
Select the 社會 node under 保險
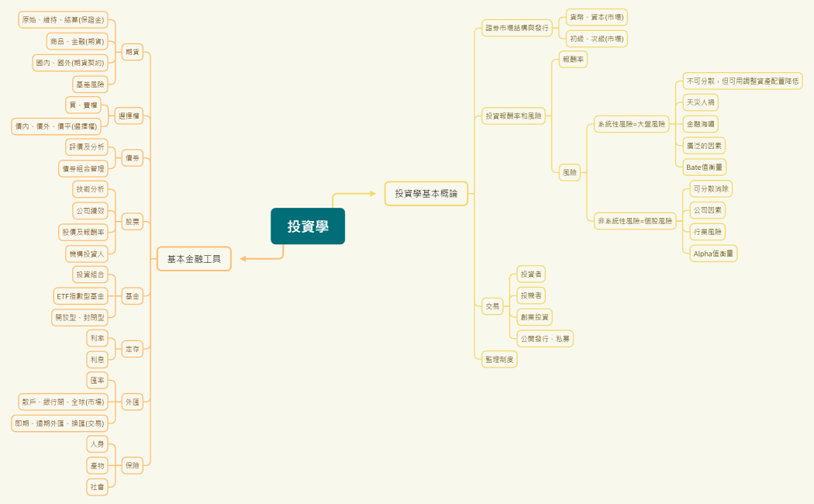97,487
